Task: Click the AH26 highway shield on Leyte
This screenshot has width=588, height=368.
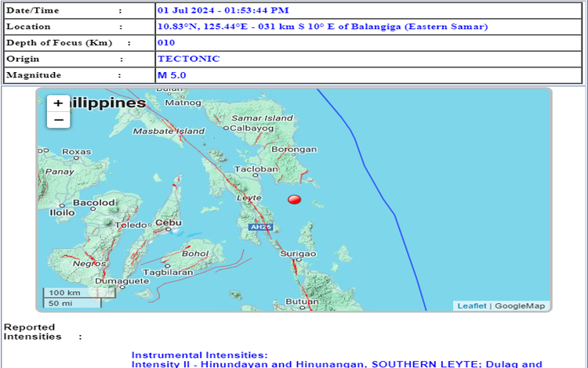Action: 260,227
